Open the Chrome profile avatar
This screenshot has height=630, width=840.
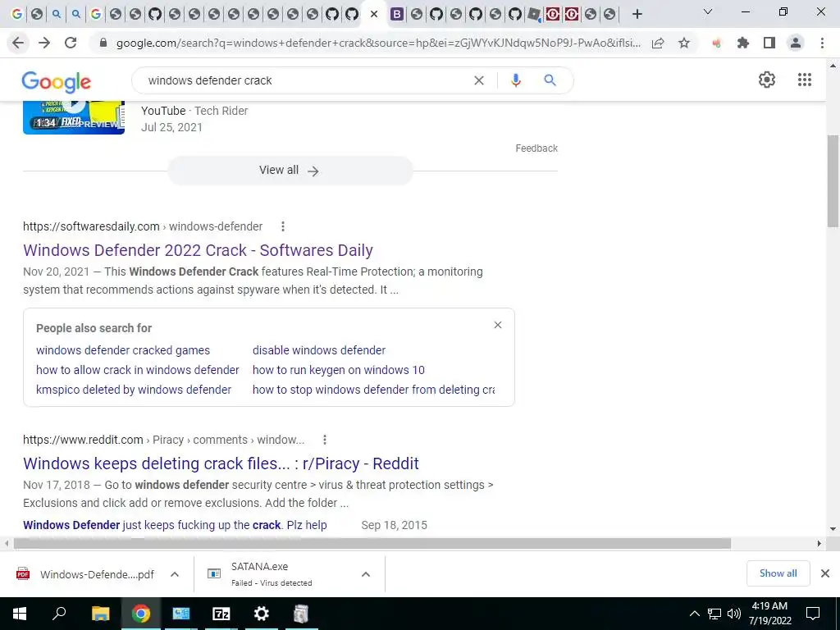pyautogui.click(x=796, y=43)
